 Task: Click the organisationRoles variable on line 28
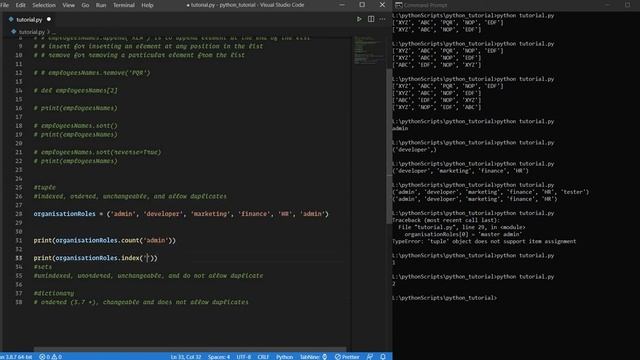(64, 214)
